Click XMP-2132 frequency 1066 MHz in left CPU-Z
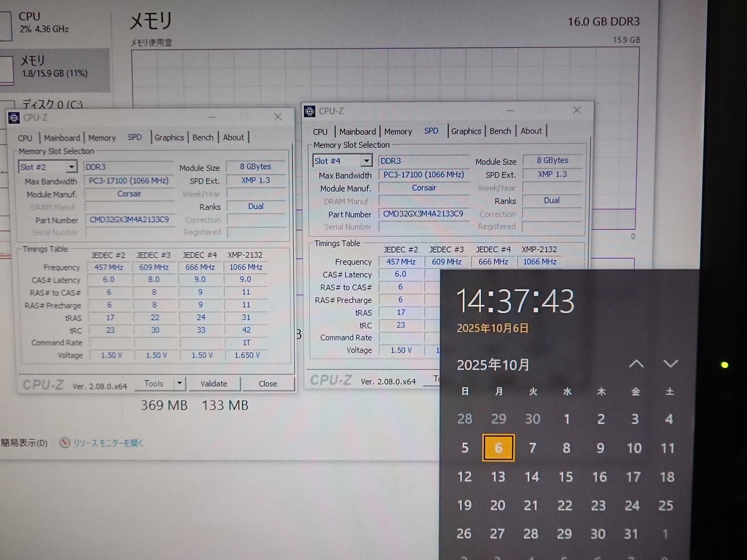The image size is (747, 560). tap(247, 268)
